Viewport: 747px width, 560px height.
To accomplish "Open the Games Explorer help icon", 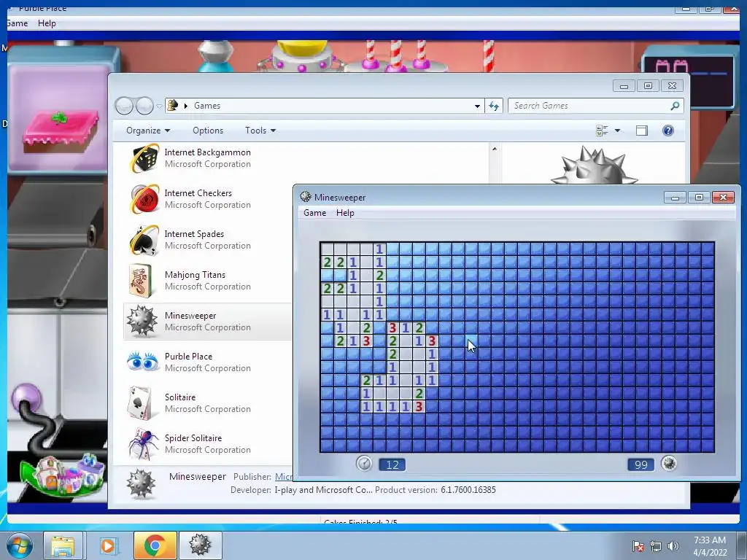I will tap(668, 131).
